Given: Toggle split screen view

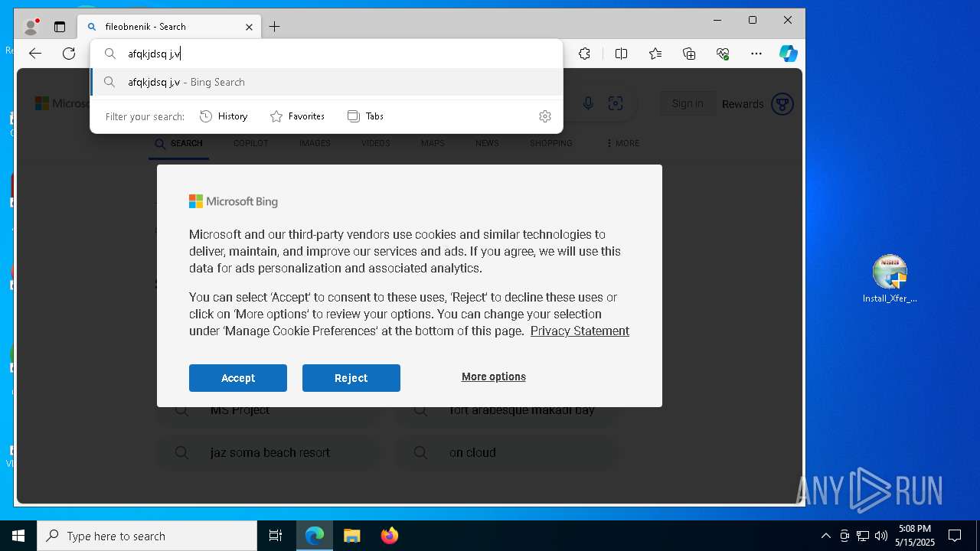Looking at the screenshot, I should point(621,54).
